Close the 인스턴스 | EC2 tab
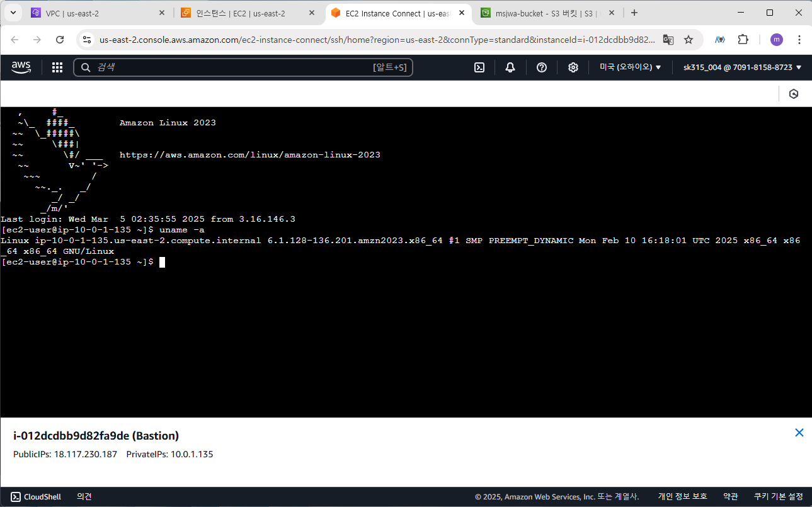 (312, 13)
